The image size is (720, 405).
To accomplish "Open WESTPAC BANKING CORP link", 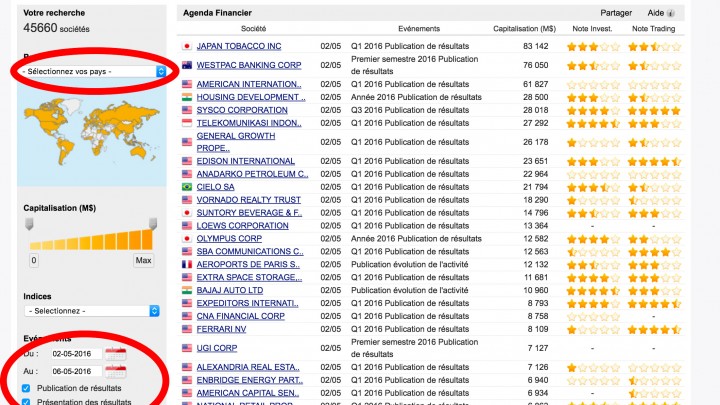I will [249, 65].
